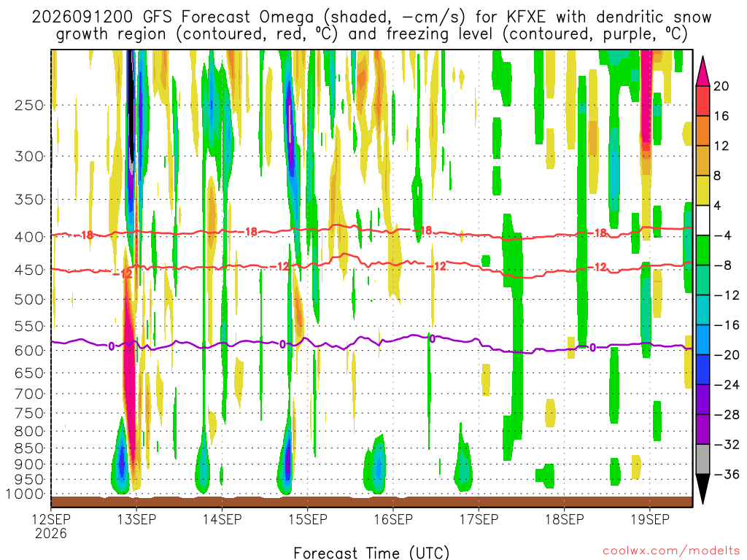747x560 pixels.
Task: Click the Forecast Time (UTC) axis title
Action: 371,553
